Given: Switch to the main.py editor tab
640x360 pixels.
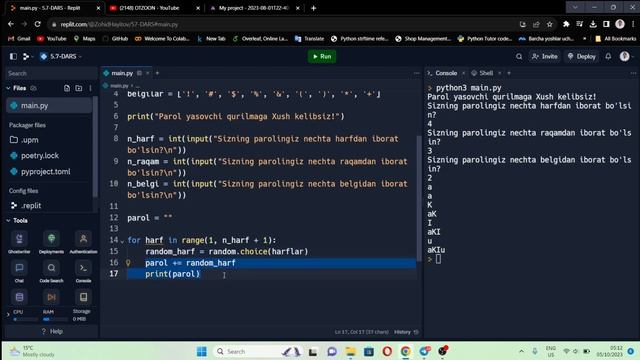Looking at the screenshot, I should click(122, 73).
